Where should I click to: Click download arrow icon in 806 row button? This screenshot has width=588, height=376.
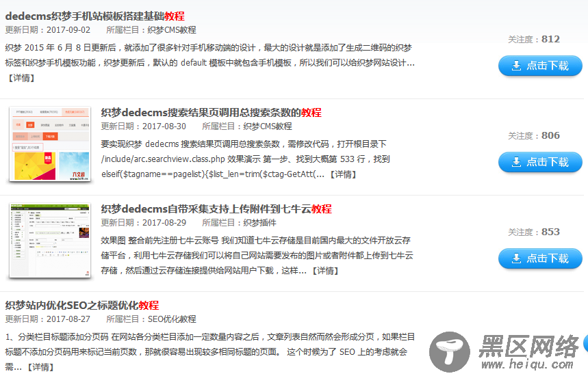point(516,162)
